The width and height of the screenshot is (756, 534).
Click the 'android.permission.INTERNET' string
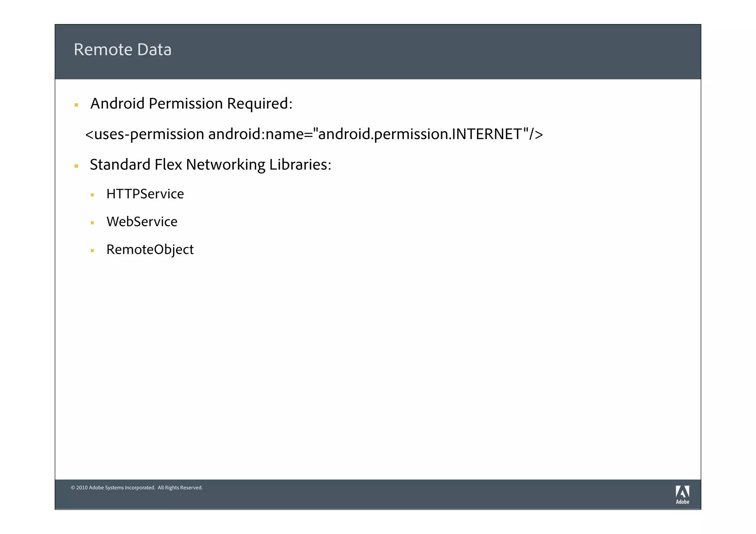420,134
